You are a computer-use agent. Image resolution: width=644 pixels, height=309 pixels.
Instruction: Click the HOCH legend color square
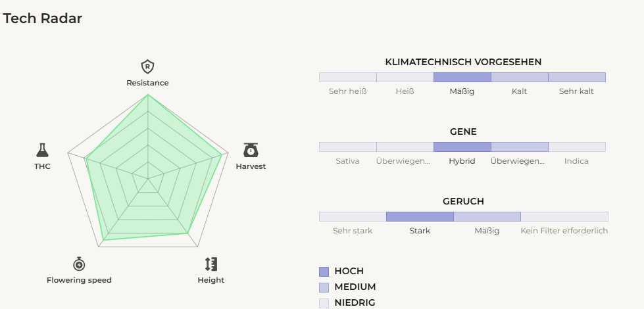[324, 272]
